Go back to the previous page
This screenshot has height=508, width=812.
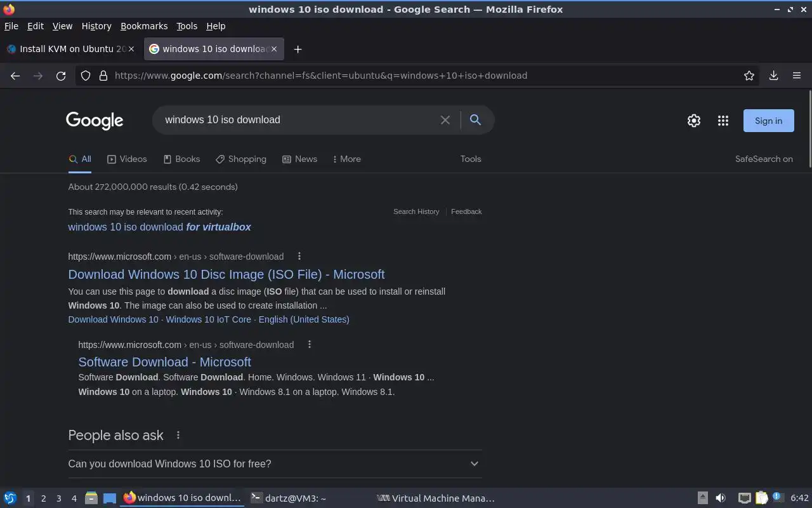[x=15, y=76]
